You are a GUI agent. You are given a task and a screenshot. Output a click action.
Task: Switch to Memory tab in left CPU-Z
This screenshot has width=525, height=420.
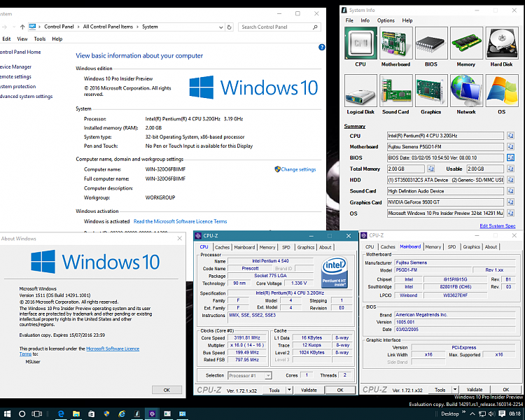click(267, 247)
